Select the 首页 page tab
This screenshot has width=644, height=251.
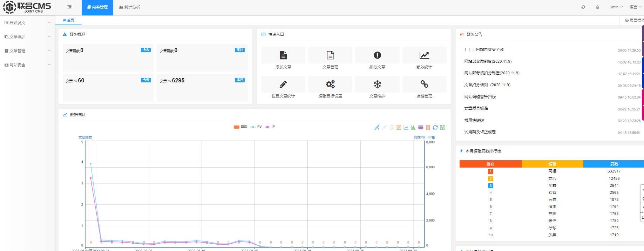[68, 20]
